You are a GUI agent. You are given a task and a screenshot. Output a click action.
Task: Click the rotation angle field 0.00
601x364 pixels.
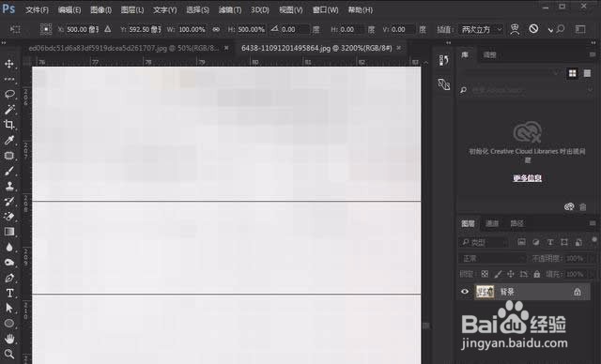click(294, 29)
